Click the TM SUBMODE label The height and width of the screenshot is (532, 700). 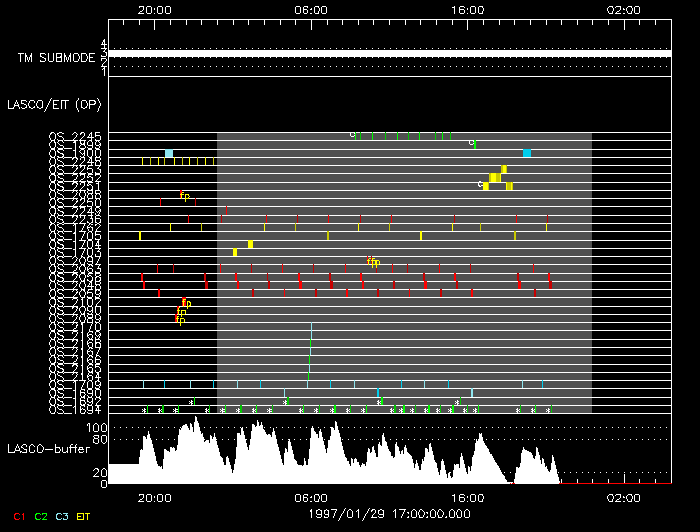coord(56,58)
